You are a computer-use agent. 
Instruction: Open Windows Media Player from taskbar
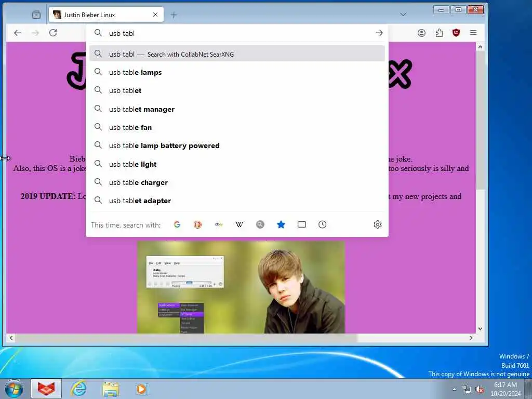pos(141,389)
